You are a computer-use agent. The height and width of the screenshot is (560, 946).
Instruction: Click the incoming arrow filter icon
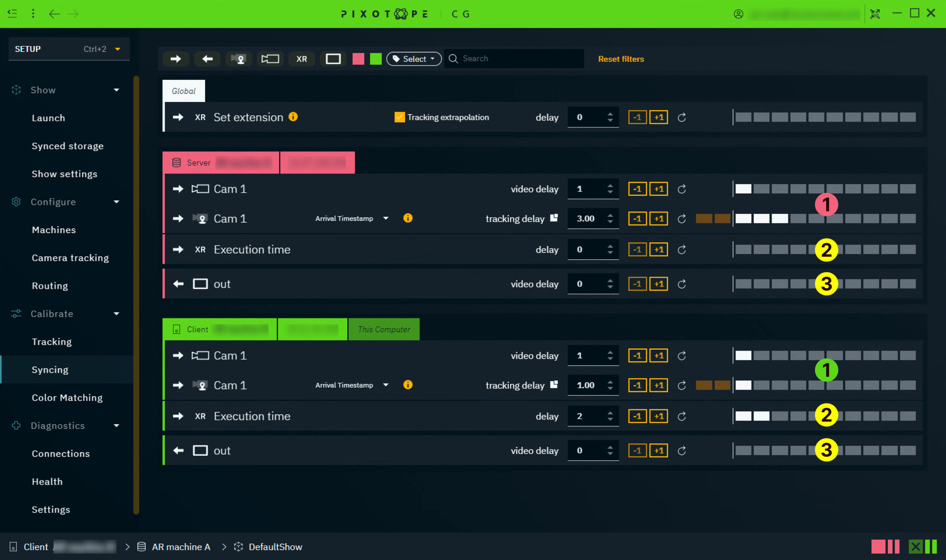pos(176,59)
